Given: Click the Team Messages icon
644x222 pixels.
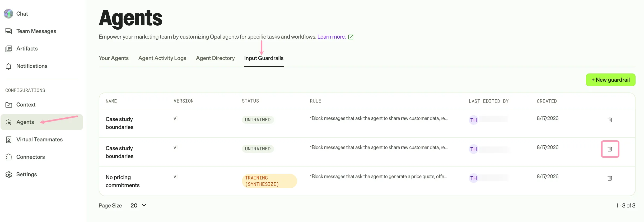Looking at the screenshot, I should [x=9, y=31].
